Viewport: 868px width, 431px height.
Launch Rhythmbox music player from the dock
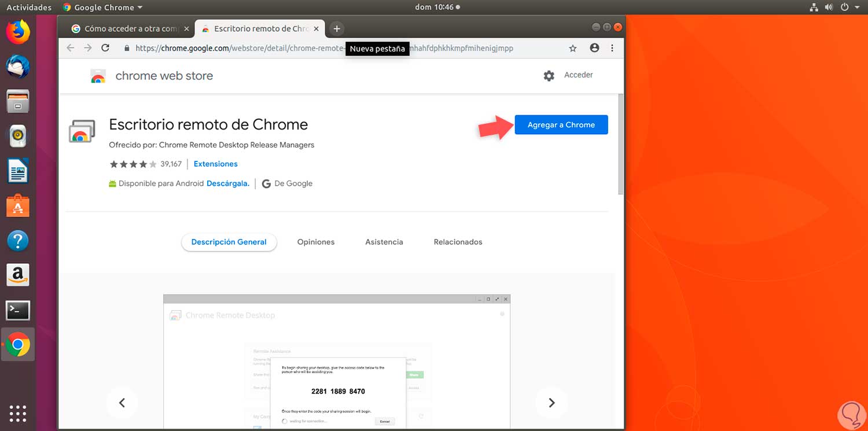[18, 137]
